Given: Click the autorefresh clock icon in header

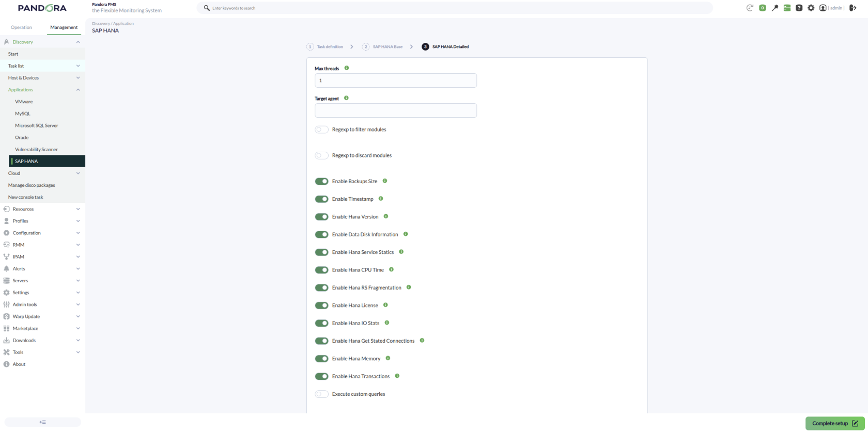Looking at the screenshot, I should [x=750, y=8].
